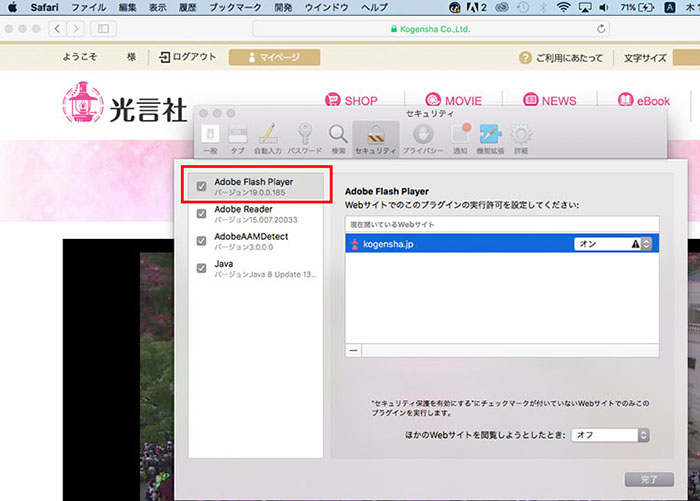Open the ご利用にあたって help link
This screenshot has width=700, height=501.
point(561,58)
